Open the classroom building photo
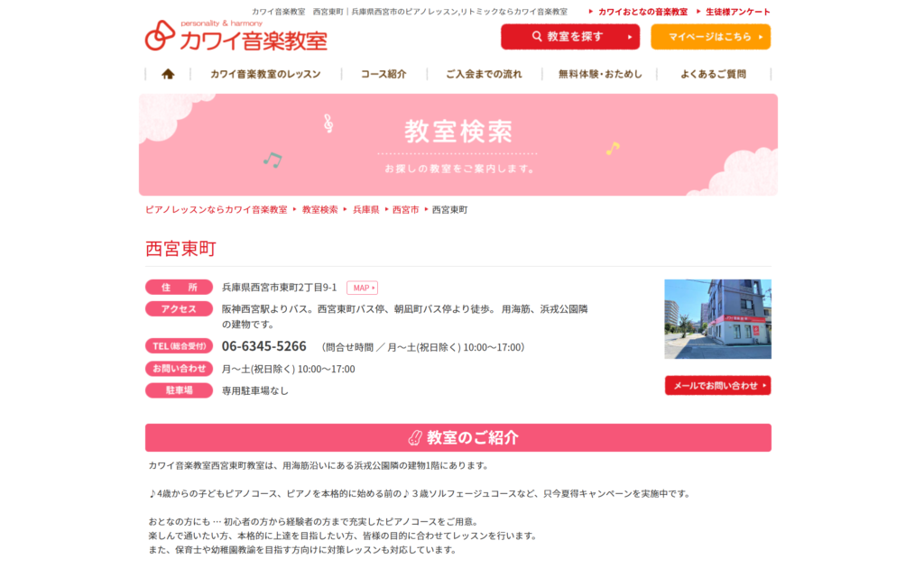The width and height of the screenshot is (924, 568). 717,319
